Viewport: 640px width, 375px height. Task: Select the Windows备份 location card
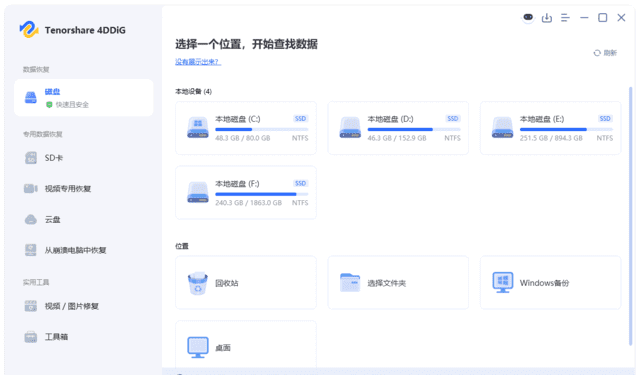coord(550,282)
